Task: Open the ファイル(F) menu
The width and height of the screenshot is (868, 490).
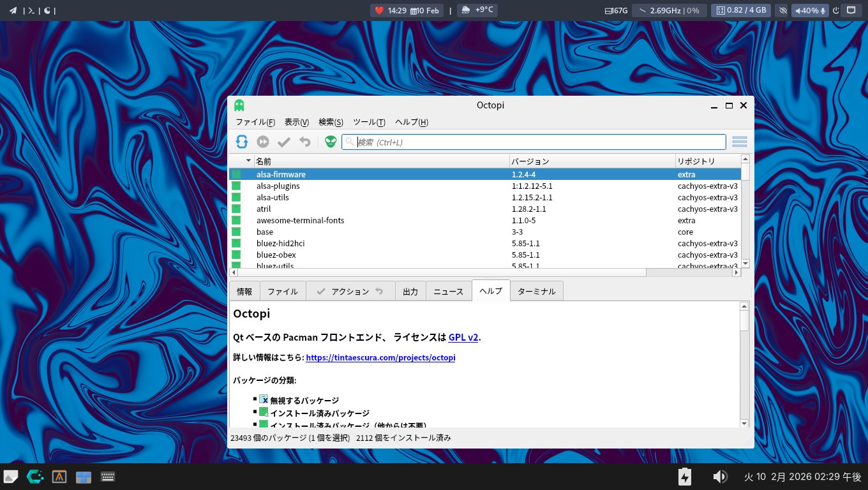Action: pyautogui.click(x=255, y=122)
